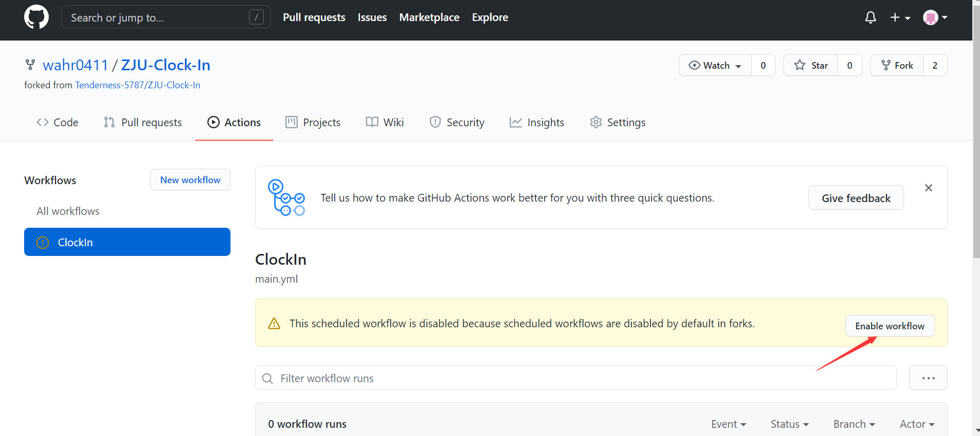Image resolution: width=980 pixels, height=436 pixels.
Task: Expand the Watch dropdown
Action: pyautogui.click(x=715, y=65)
